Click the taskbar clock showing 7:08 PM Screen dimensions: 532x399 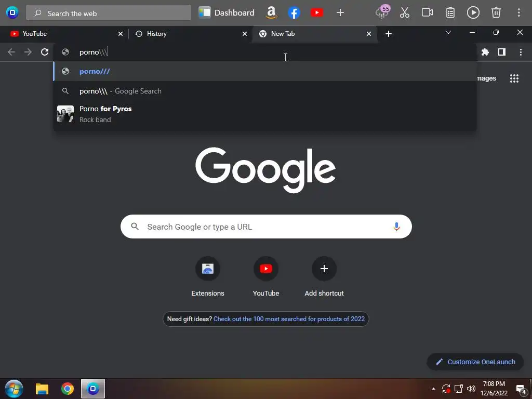494,389
